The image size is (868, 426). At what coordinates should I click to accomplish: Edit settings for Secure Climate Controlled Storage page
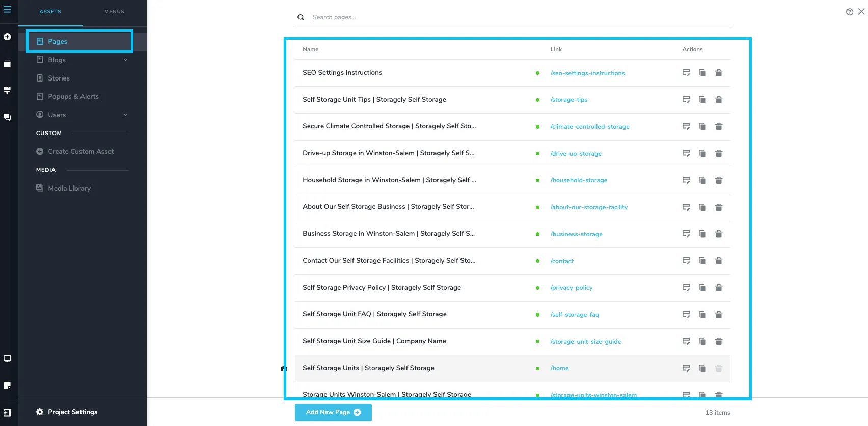686,126
